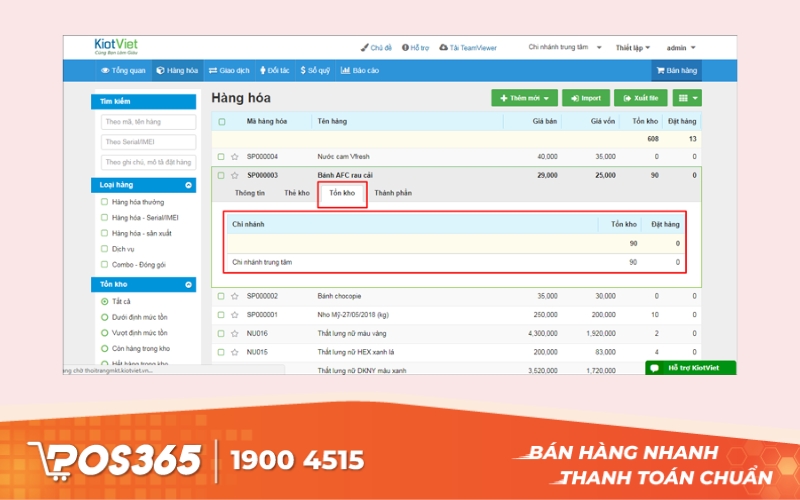800x500 pixels.
Task: Click the Theo Serial/IMEI search field
Action: pyautogui.click(x=148, y=142)
